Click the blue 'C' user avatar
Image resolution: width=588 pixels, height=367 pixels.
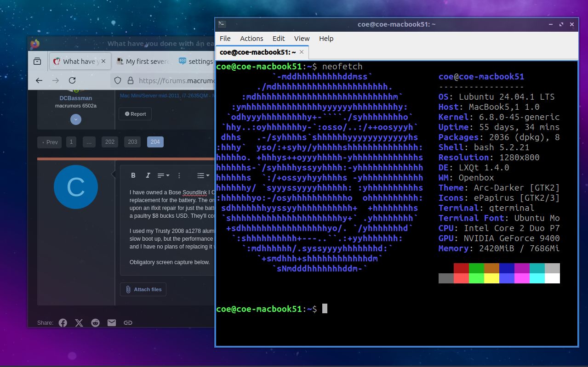coord(76,187)
